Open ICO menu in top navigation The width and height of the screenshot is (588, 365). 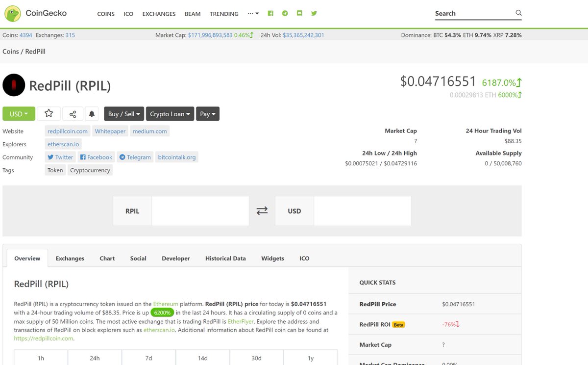click(128, 14)
